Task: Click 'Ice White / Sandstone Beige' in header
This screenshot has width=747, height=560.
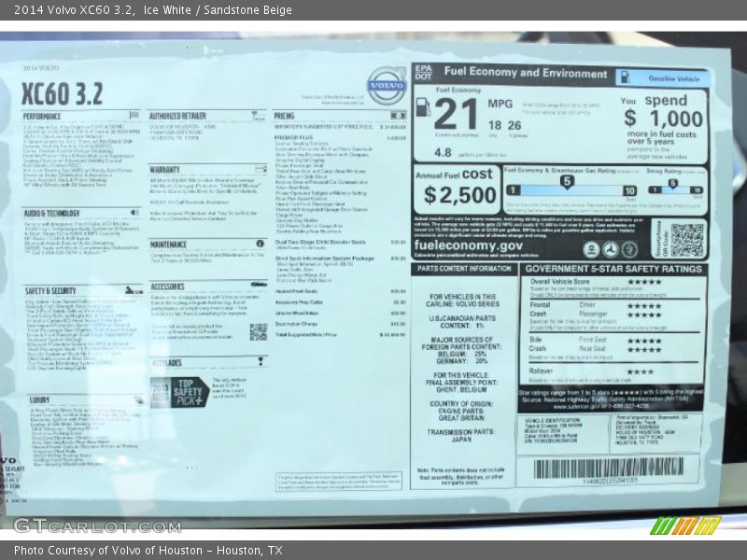Action: coord(218,10)
